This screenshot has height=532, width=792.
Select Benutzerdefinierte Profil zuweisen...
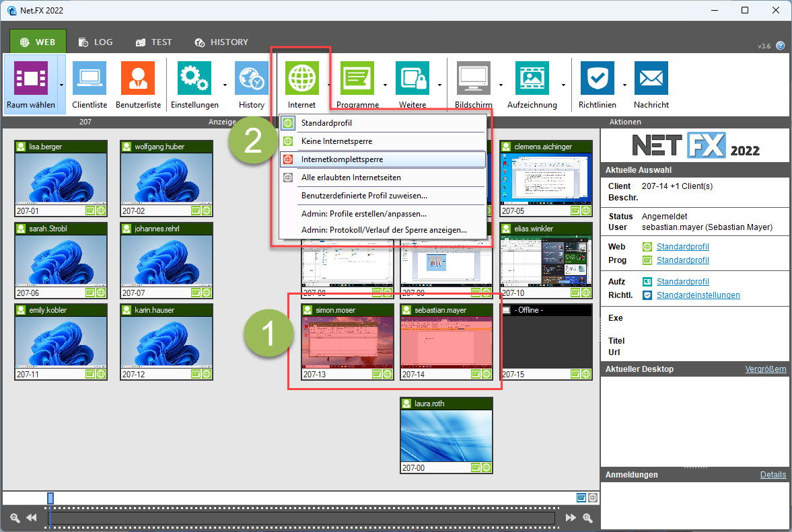383,195
